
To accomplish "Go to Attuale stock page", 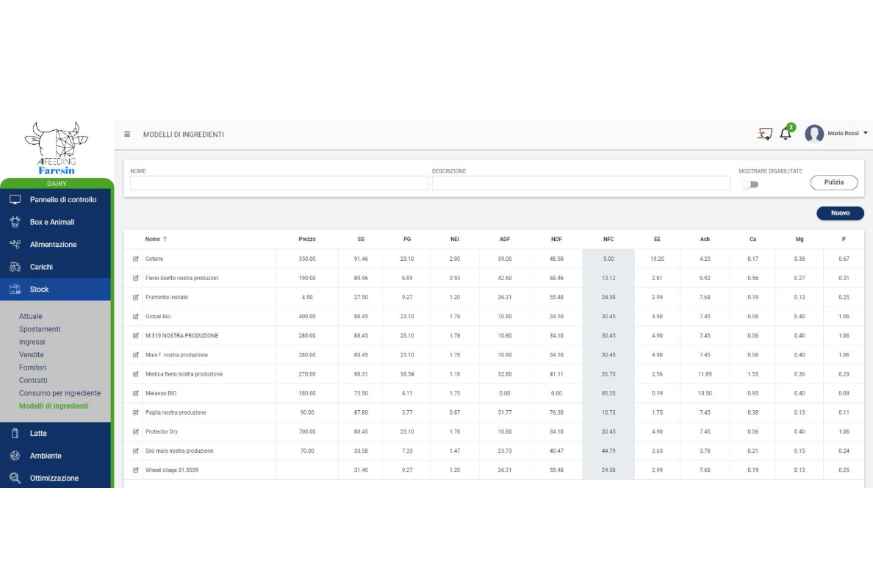I will (31, 316).
